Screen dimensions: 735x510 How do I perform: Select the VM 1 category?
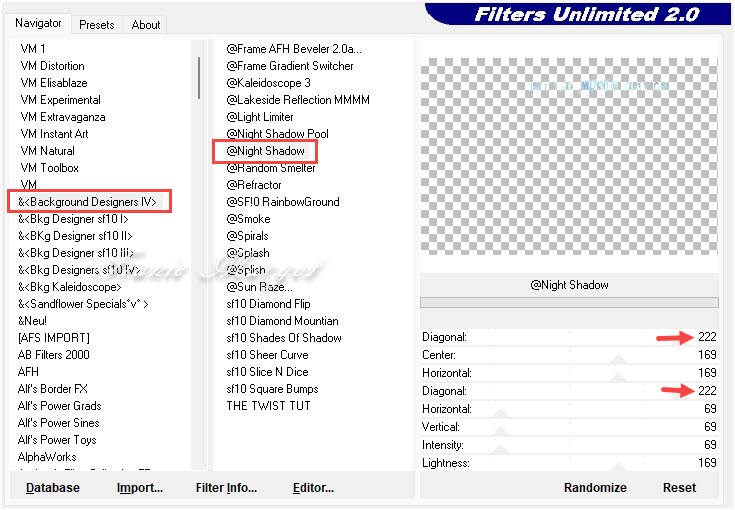pos(33,49)
